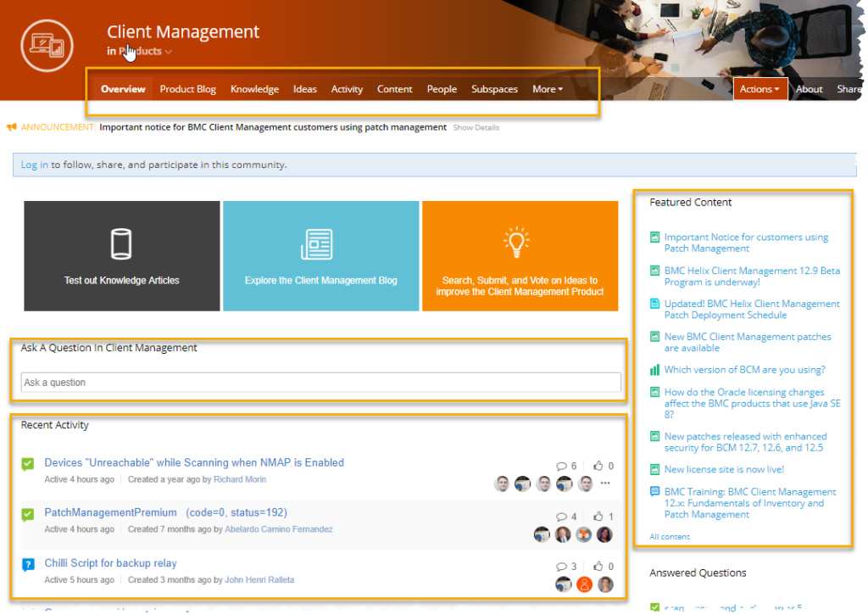This screenshot has width=868, height=615.
Task: Click comment bubble icon on Chilli Script thread
Action: click(561, 567)
